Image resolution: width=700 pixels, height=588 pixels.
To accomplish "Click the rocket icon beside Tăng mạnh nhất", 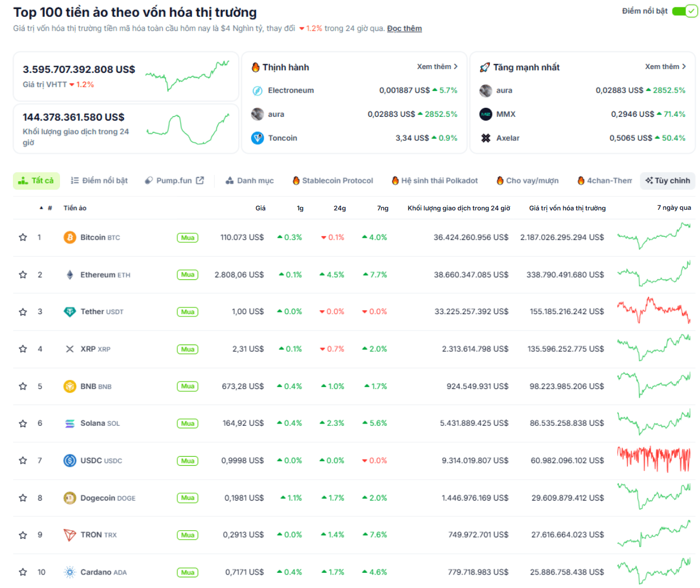I will tap(485, 67).
